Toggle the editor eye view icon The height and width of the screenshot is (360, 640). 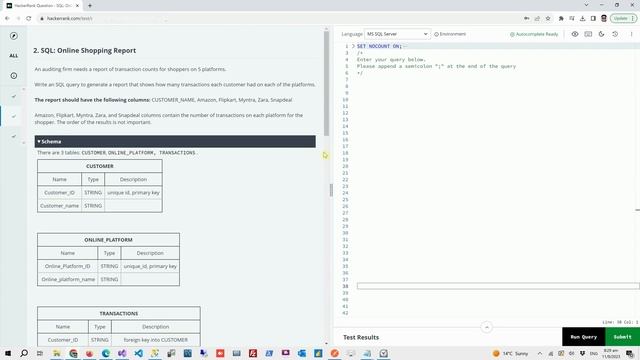point(575,34)
